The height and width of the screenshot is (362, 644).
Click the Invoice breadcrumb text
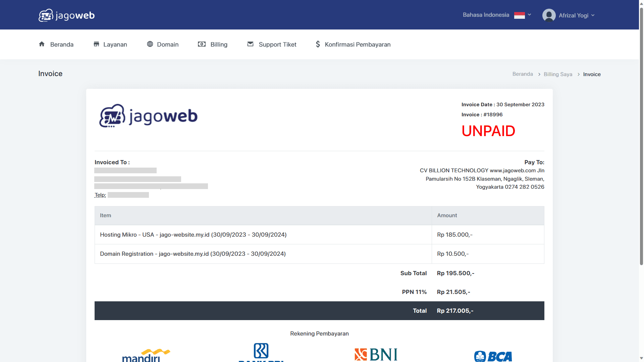coord(592,74)
